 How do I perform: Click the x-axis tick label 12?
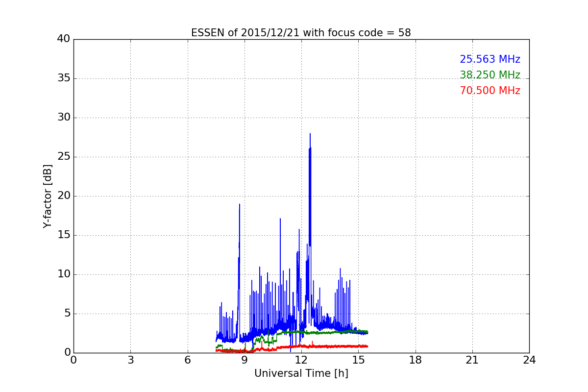point(301,360)
